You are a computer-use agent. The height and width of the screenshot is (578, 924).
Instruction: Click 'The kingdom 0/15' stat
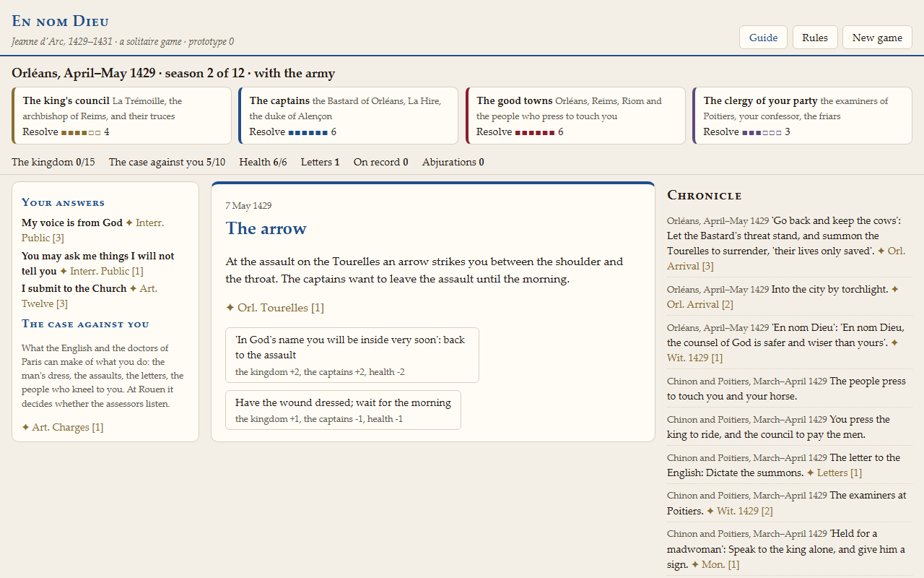pyautogui.click(x=53, y=163)
